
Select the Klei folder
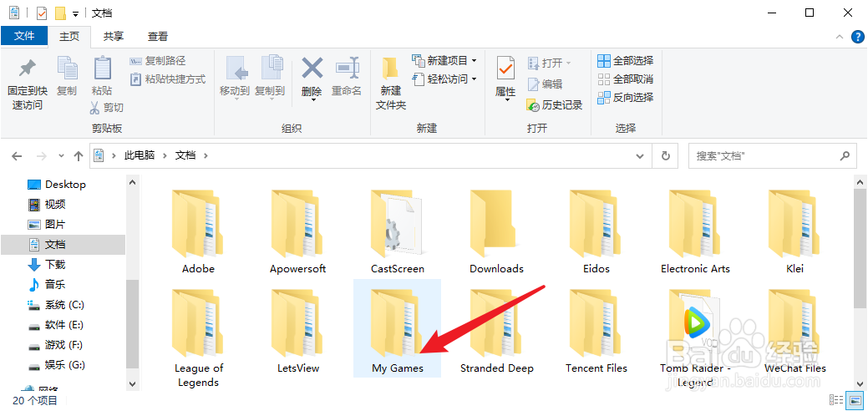click(795, 231)
